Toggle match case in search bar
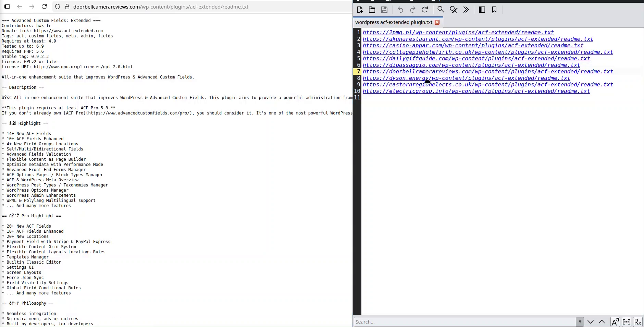The width and height of the screenshot is (644, 327). pyautogui.click(x=615, y=322)
